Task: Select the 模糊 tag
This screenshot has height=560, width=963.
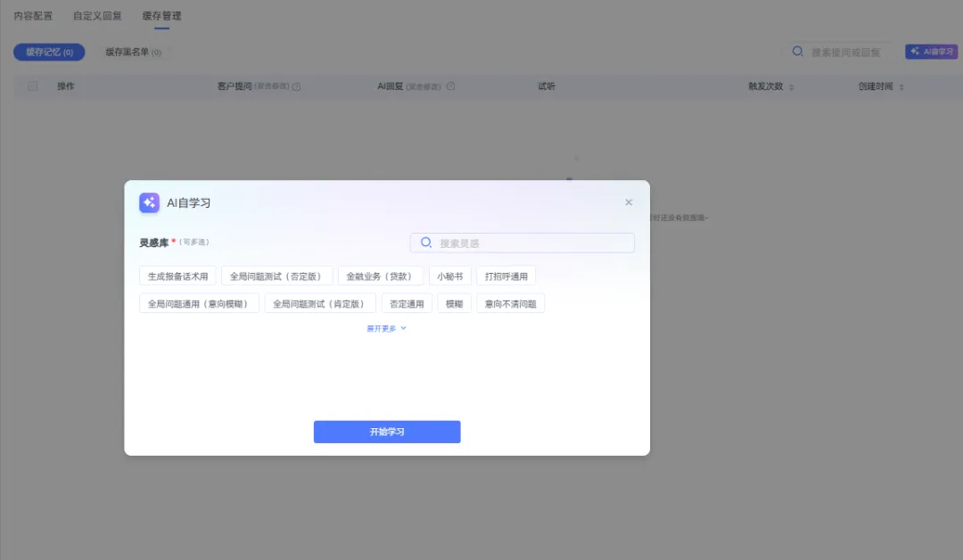Action: [454, 303]
